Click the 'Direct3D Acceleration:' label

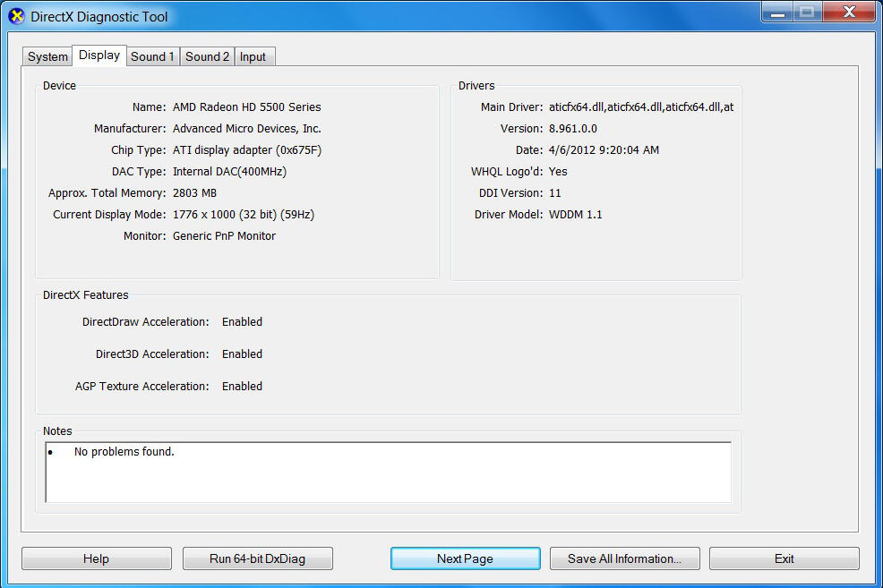pyautogui.click(x=152, y=354)
